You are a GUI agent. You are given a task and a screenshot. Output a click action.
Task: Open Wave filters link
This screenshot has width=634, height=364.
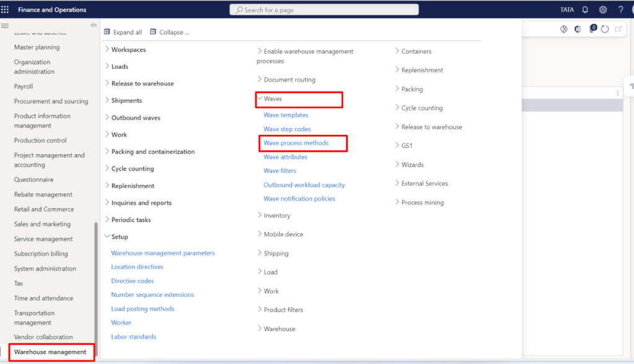[280, 171]
